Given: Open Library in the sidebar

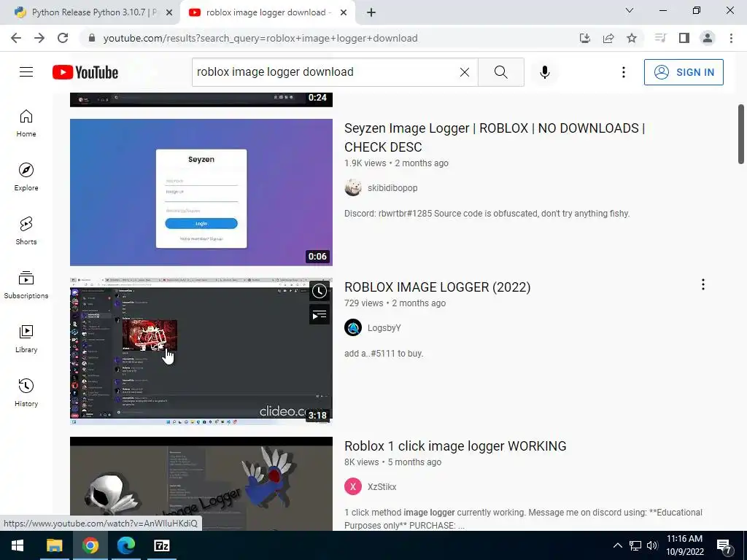Looking at the screenshot, I should click(x=26, y=338).
